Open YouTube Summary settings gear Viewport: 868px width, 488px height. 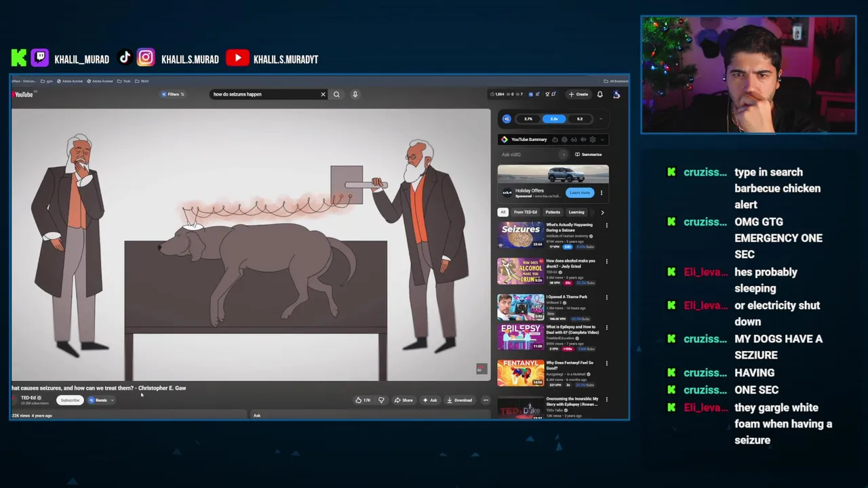593,140
